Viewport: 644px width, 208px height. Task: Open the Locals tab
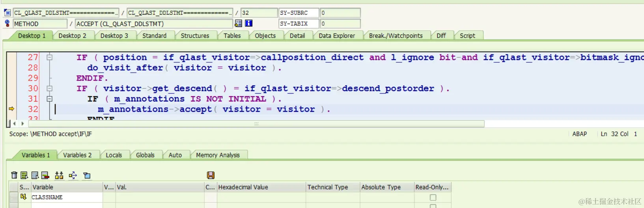[x=114, y=155]
